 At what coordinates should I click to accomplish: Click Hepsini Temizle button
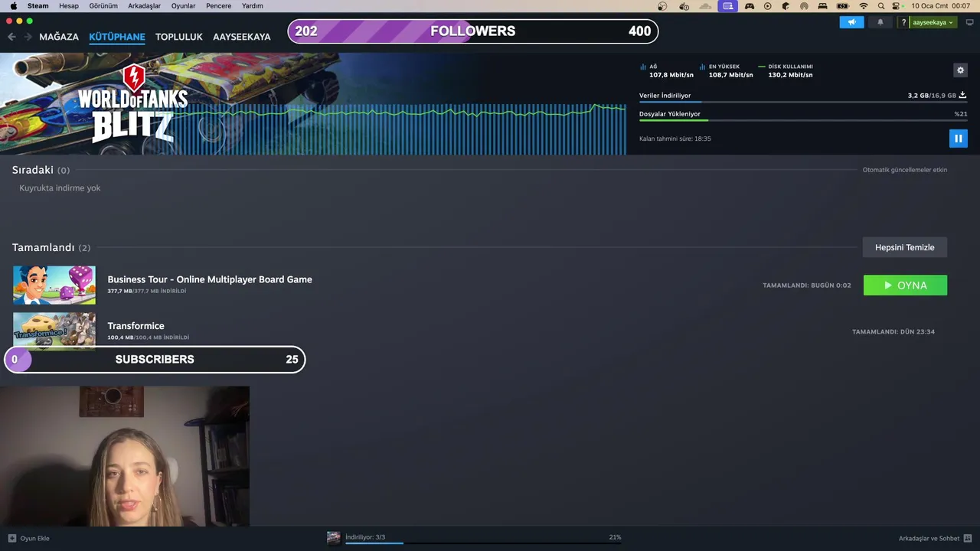click(905, 247)
